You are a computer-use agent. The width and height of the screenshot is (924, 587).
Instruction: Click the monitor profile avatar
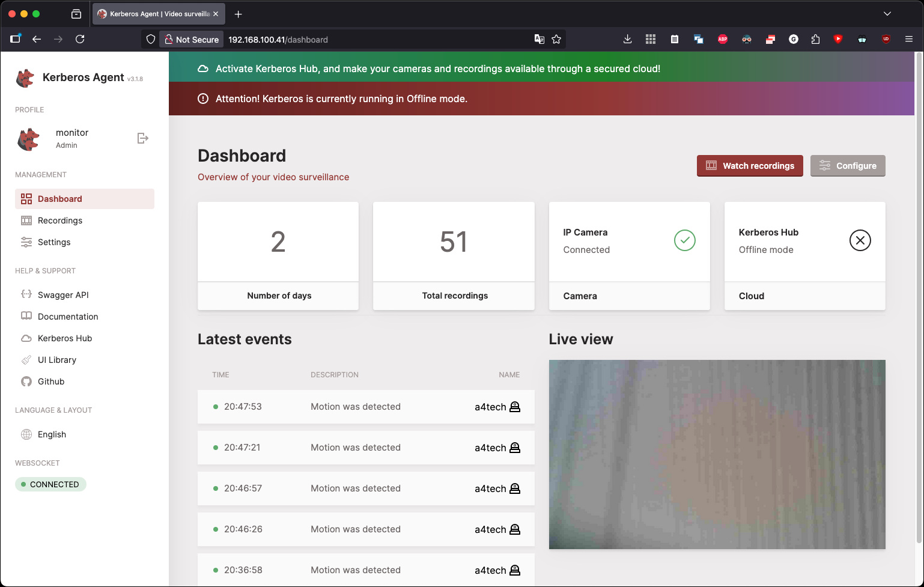pos(29,139)
